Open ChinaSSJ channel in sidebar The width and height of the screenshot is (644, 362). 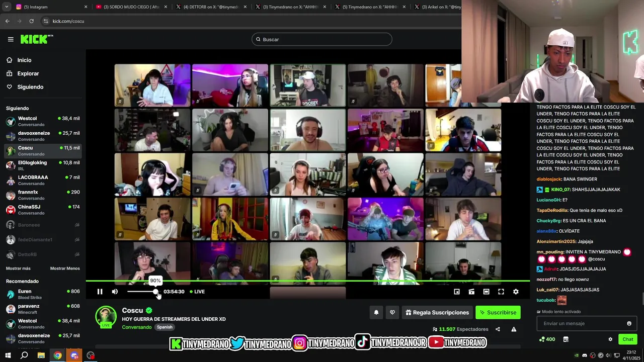pos(43,210)
